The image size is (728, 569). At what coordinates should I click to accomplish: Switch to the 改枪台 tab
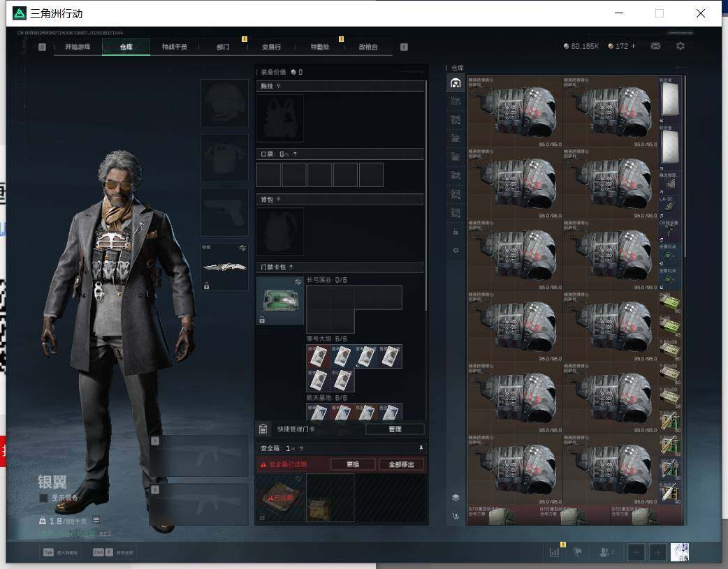[368, 47]
